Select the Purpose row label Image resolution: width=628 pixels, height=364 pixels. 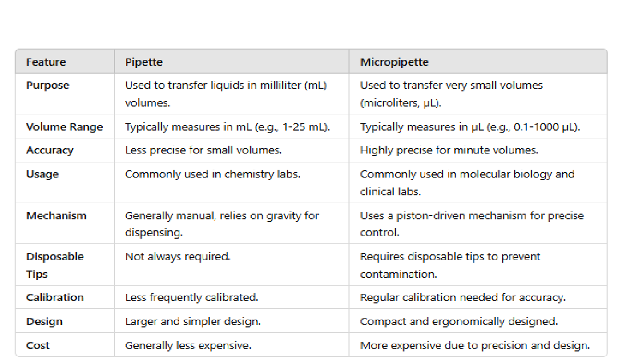pyautogui.click(x=48, y=85)
